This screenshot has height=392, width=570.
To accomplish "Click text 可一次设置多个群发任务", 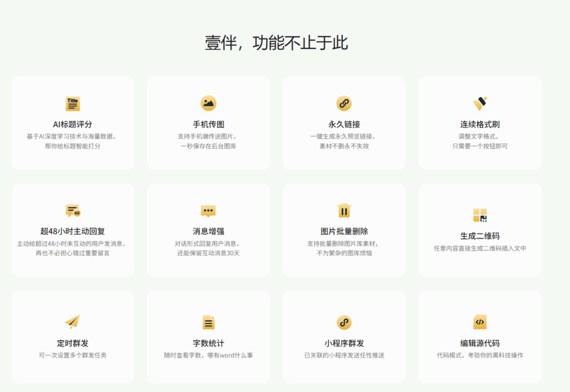I will coord(73,355).
